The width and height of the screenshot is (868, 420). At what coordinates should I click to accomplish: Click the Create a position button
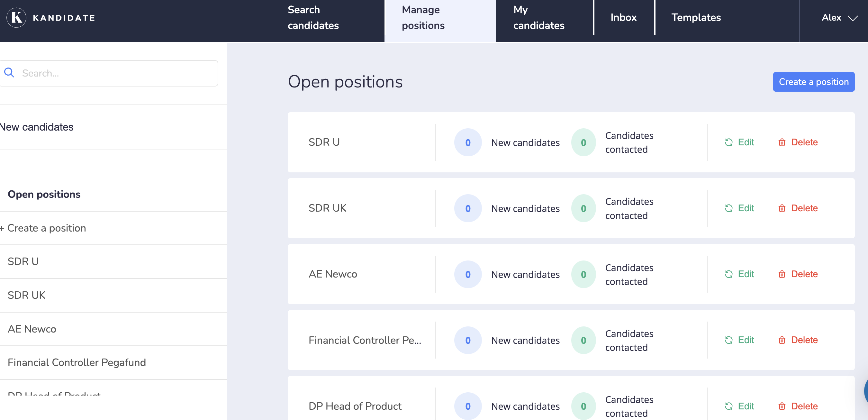(813, 82)
